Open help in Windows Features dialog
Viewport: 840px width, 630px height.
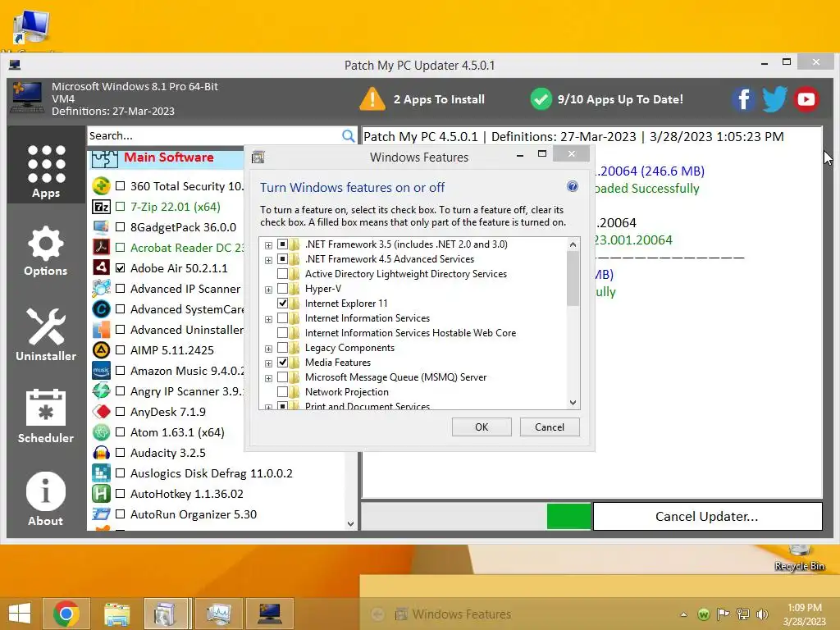[x=572, y=186]
